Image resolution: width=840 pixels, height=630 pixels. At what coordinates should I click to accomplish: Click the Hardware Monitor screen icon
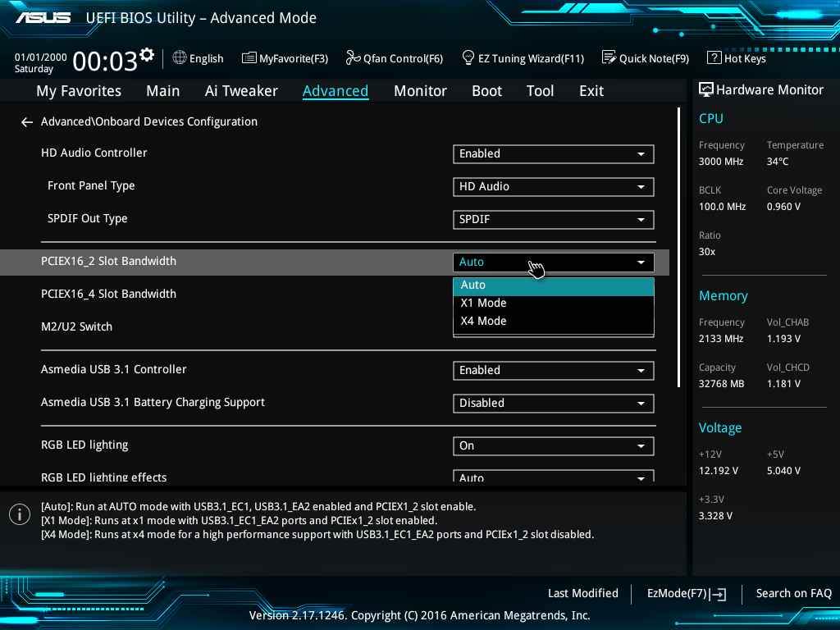point(706,90)
